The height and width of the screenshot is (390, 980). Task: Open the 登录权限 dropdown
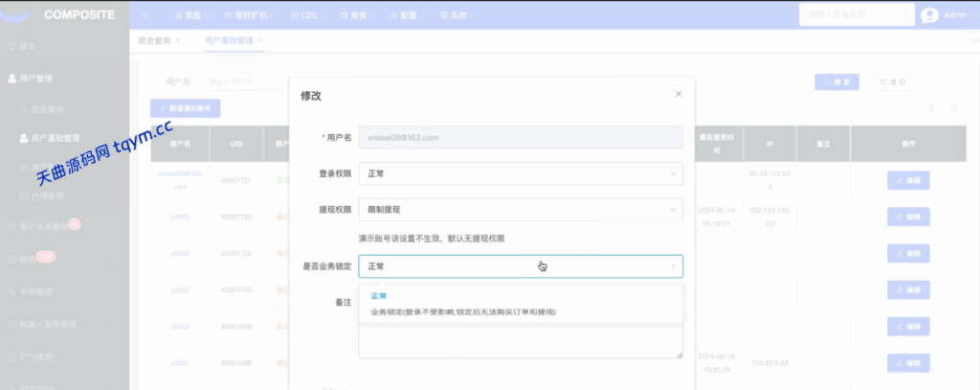click(521, 173)
